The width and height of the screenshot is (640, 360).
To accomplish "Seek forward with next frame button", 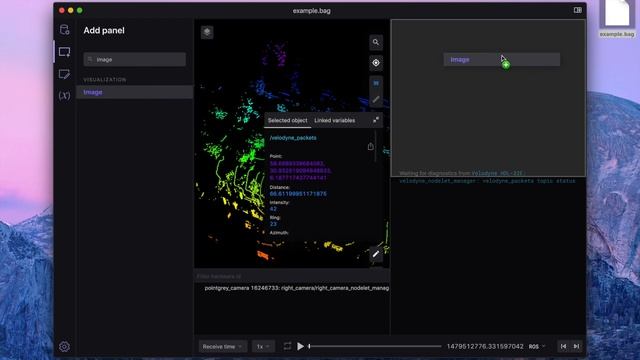I will 576,346.
